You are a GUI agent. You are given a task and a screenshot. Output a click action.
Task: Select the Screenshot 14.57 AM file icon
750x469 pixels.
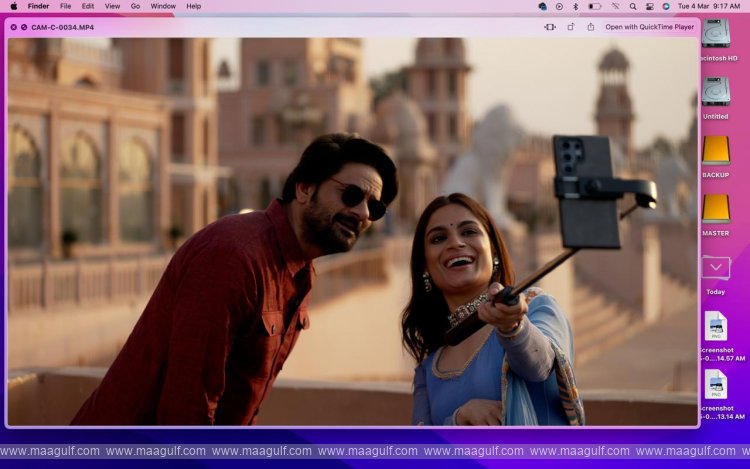coord(716,326)
